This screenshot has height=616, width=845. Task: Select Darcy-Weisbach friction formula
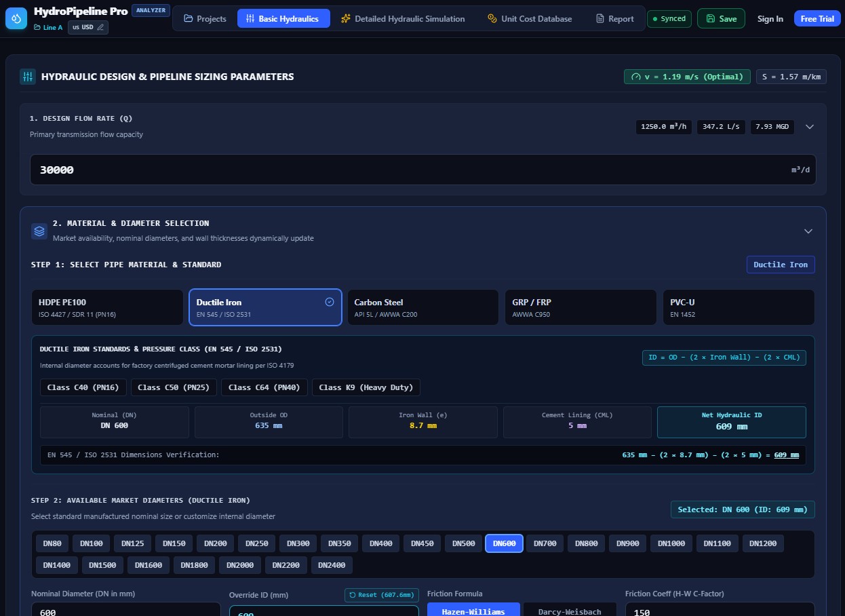pos(570,609)
